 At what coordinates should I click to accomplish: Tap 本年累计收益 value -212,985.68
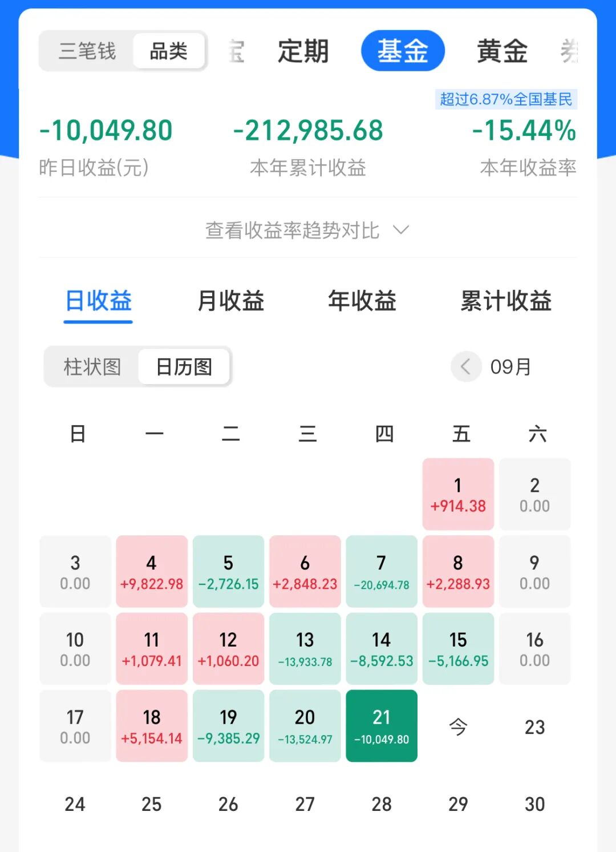coord(308,130)
